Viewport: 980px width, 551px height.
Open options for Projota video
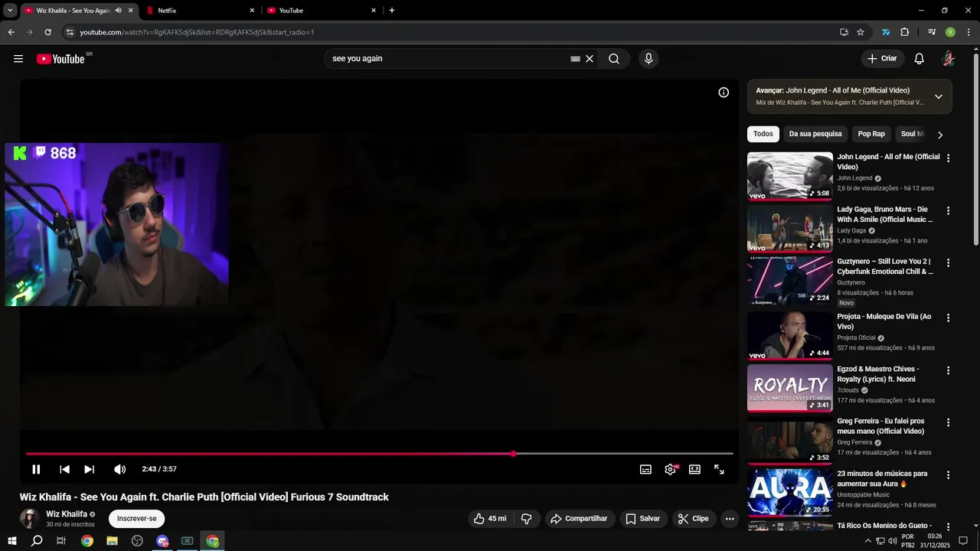[948, 318]
